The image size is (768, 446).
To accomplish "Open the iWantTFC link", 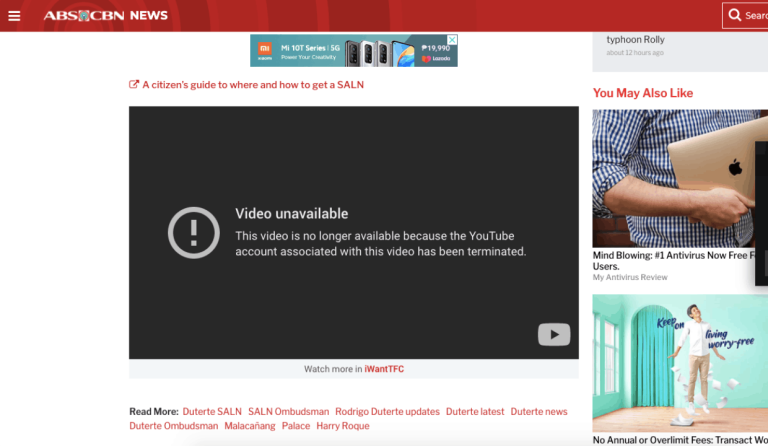I will (x=384, y=369).
